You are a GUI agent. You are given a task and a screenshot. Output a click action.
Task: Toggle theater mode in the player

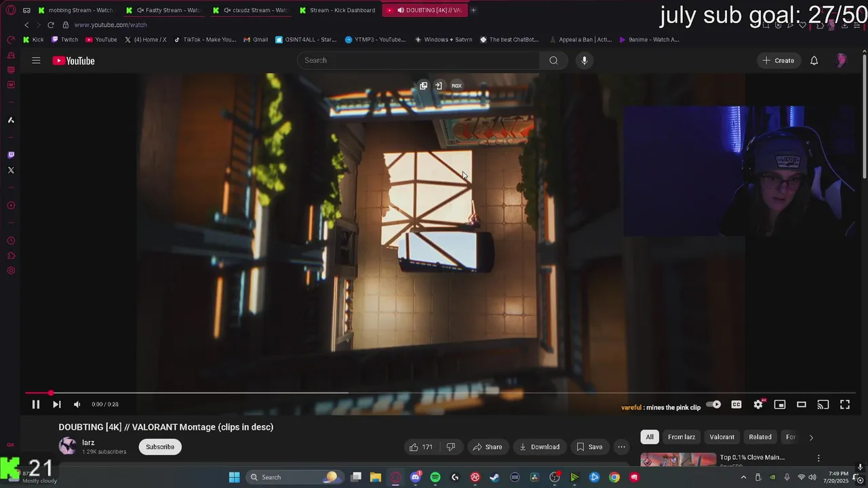[802, 405]
